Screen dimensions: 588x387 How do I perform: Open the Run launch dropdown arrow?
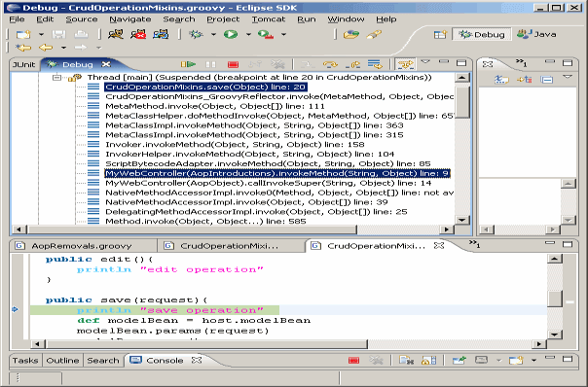(x=248, y=34)
